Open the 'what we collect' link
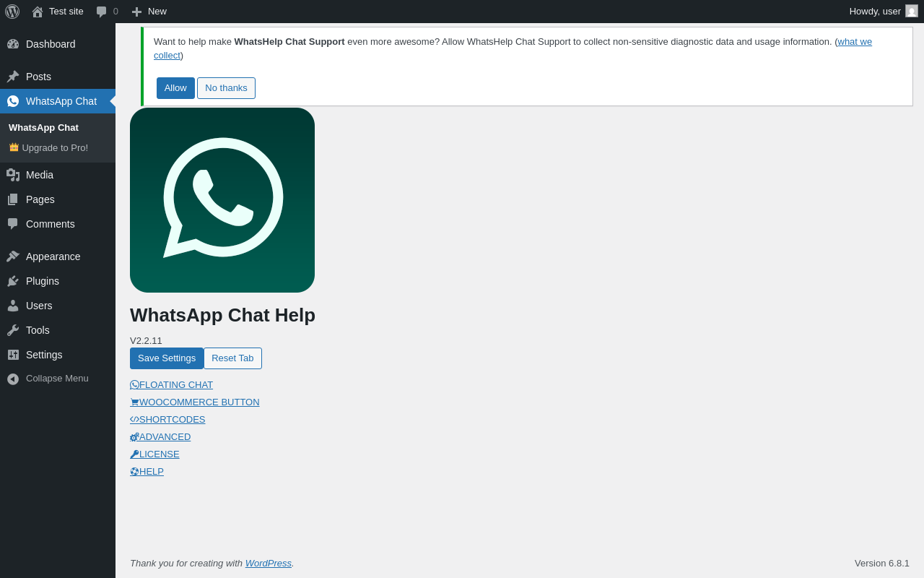Image resolution: width=924 pixels, height=578 pixels. point(855,42)
